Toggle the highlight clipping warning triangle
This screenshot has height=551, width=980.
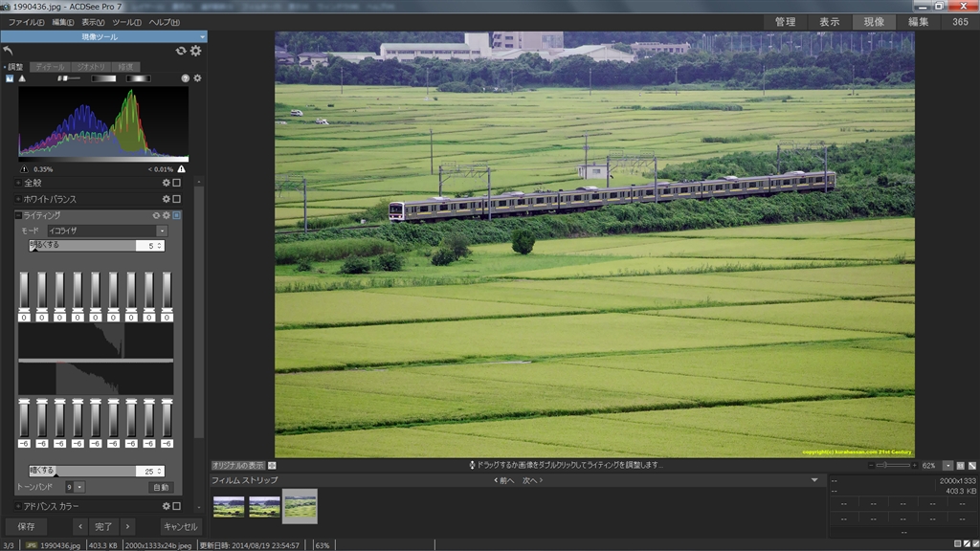coord(181,168)
